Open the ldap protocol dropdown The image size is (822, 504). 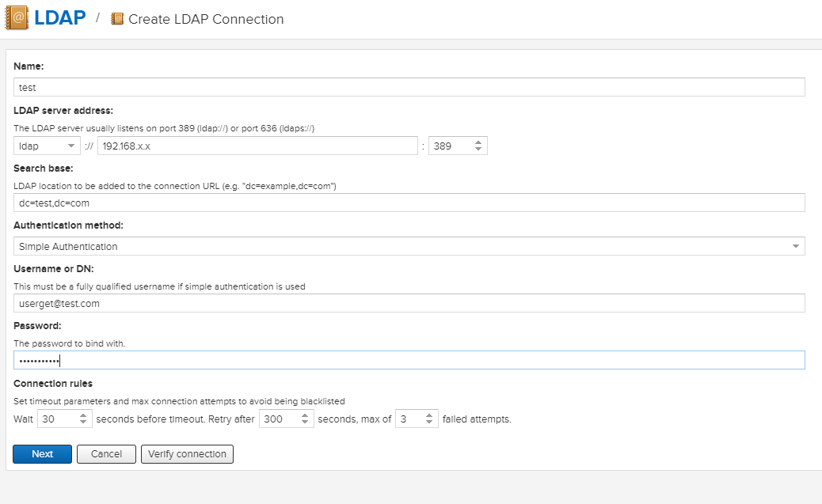[x=47, y=146]
